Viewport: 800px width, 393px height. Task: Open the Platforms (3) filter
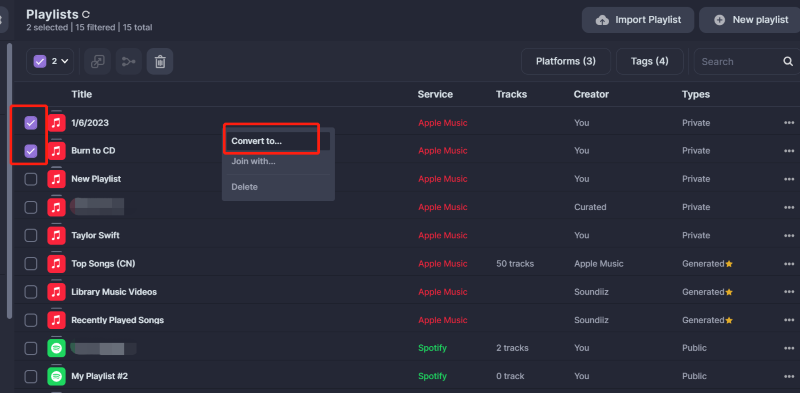click(566, 62)
